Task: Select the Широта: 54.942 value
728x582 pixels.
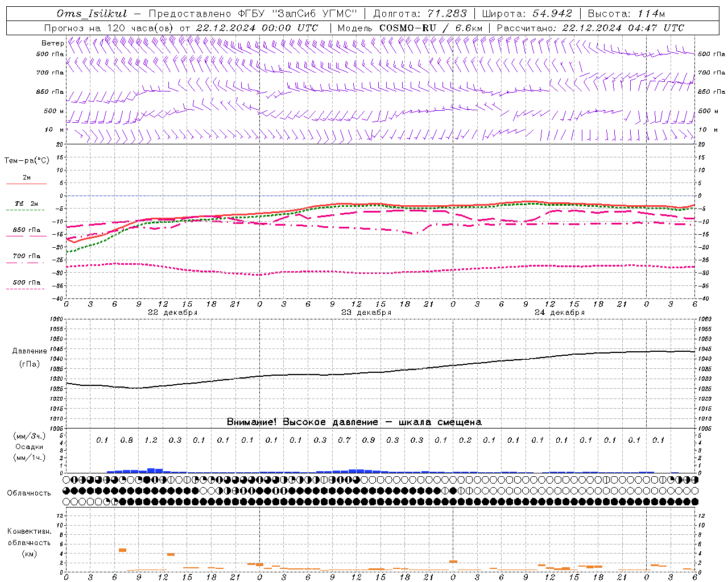Action: 527,14
